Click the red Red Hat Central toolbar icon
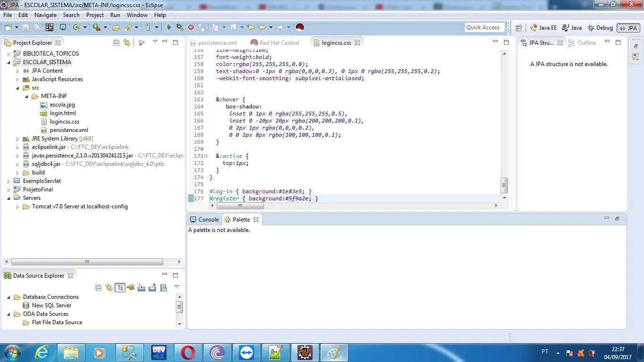This screenshot has width=644, height=362. [x=299, y=27]
